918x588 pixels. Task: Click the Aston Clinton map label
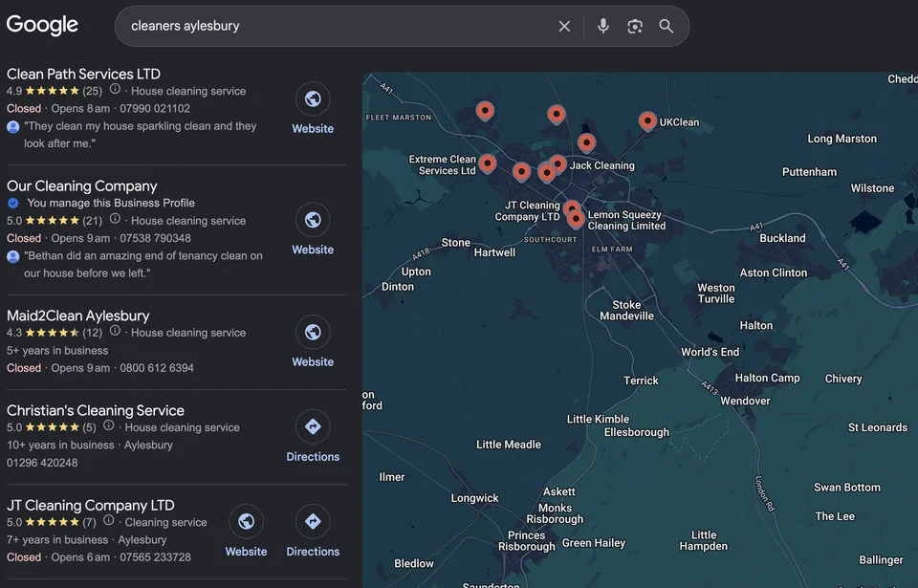773,272
